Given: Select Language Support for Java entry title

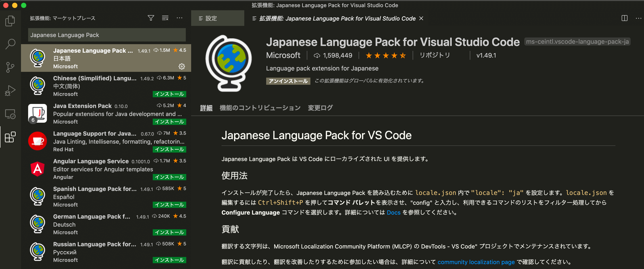Looking at the screenshot, I should click(95, 134).
